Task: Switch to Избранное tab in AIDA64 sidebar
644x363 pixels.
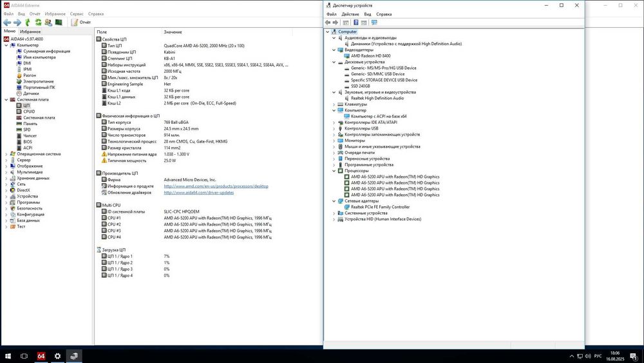Action: 30,32
